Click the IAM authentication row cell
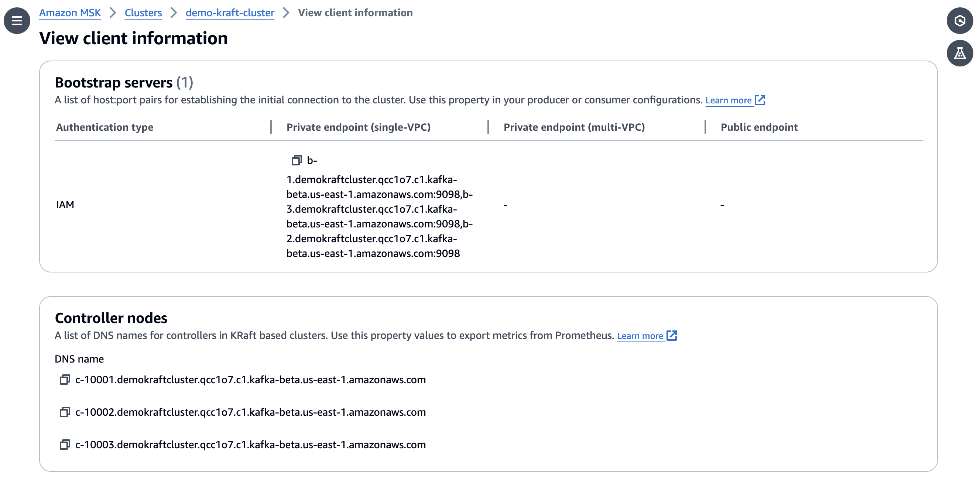The height and width of the screenshot is (477, 980). pyautogui.click(x=65, y=205)
